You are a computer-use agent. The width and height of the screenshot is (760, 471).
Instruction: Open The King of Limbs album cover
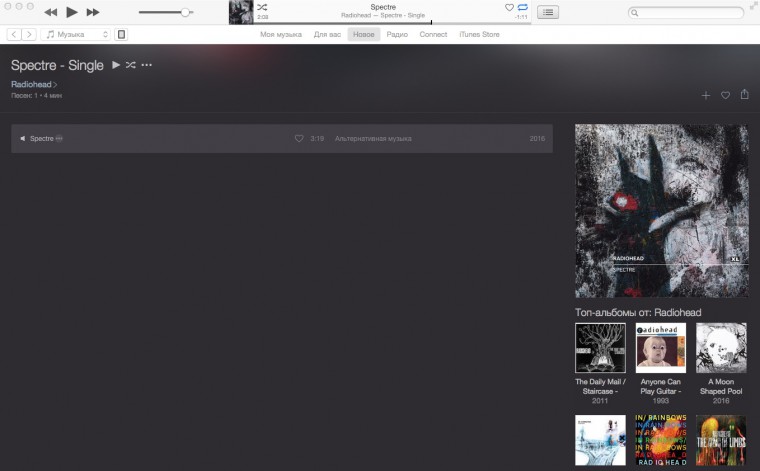tap(721, 440)
